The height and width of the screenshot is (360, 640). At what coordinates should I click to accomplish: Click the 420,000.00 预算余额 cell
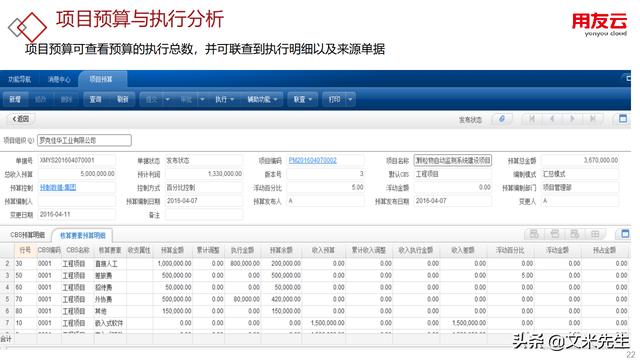pos(281,299)
